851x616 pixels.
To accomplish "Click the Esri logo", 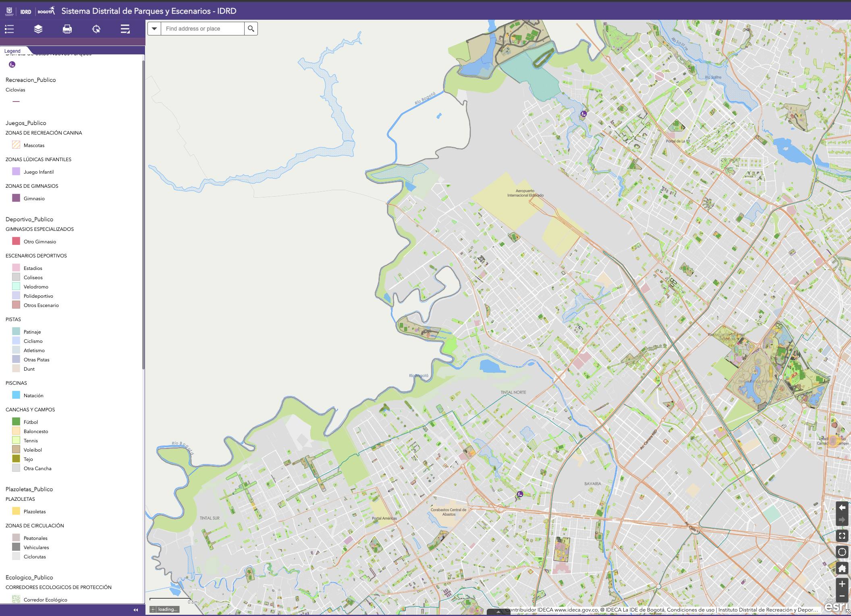I will [836, 606].
